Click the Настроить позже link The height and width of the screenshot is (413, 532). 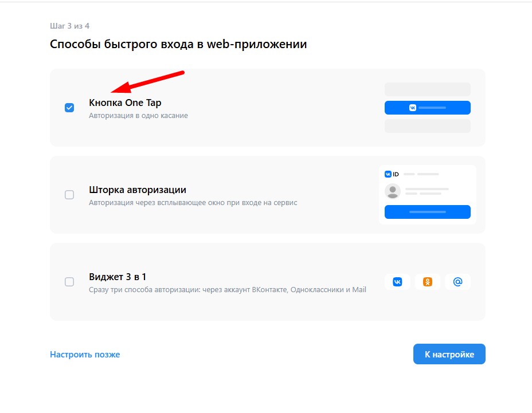click(x=85, y=355)
